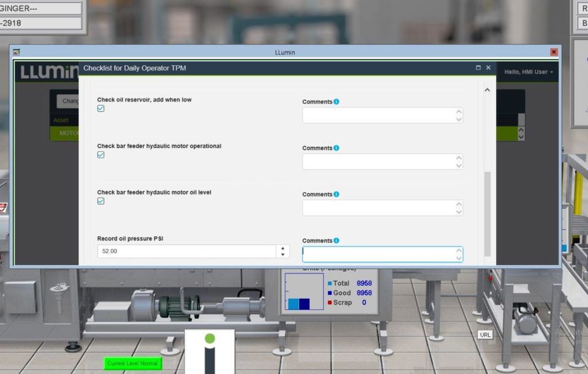Click the Asset column header
588x374 pixels.
tap(61, 121)
